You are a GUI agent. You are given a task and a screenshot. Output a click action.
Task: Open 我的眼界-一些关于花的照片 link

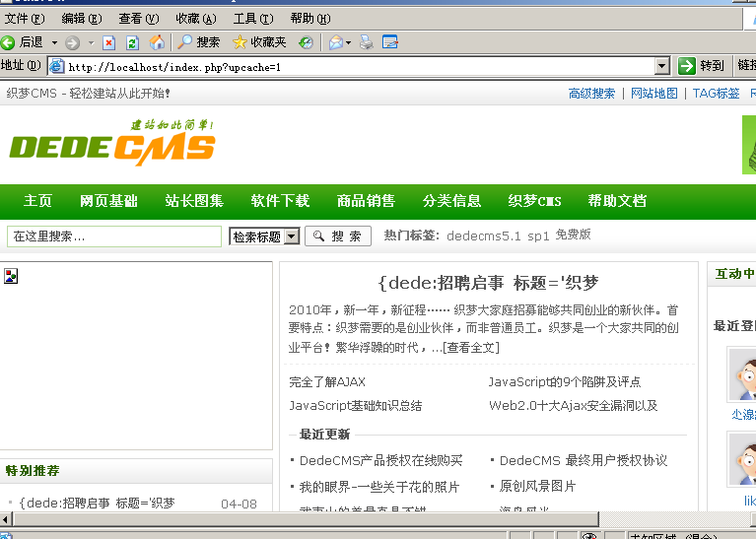pos(379,487)
